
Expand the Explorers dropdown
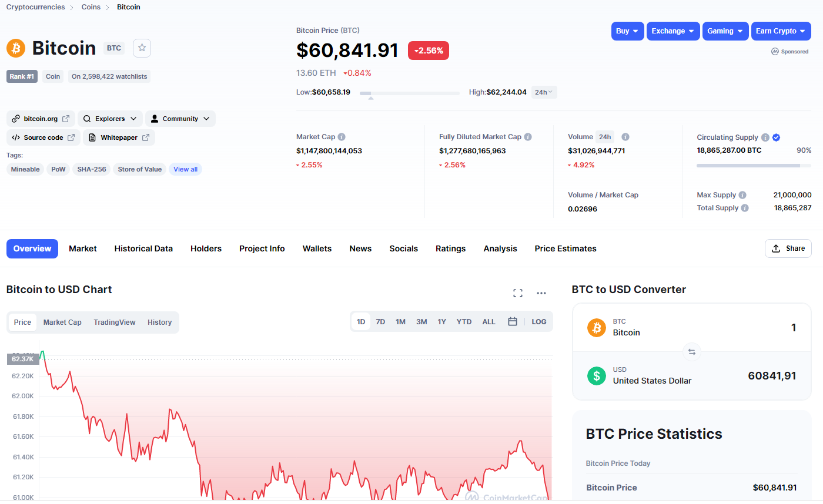click(x=111, y=119)
